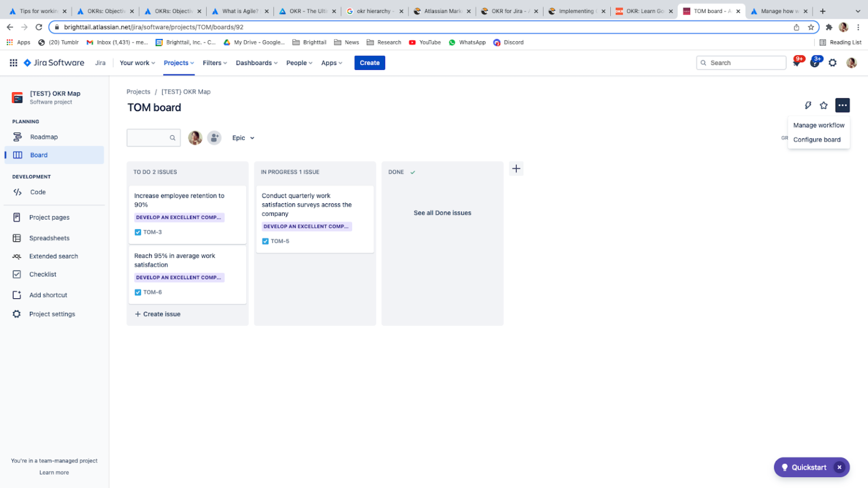Open the Epic filter dropdown
The image size is (868, 488).
coord(243,137)
